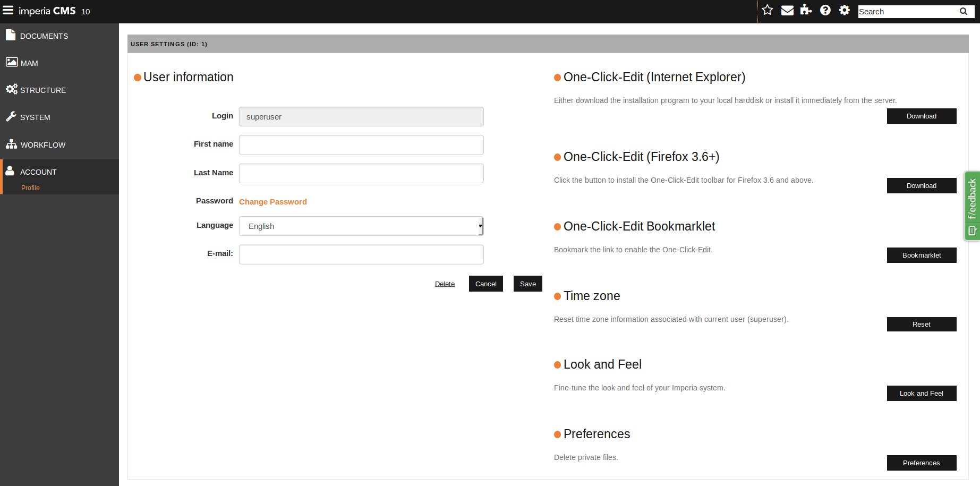Select Profile under Account

coord(30,188)
